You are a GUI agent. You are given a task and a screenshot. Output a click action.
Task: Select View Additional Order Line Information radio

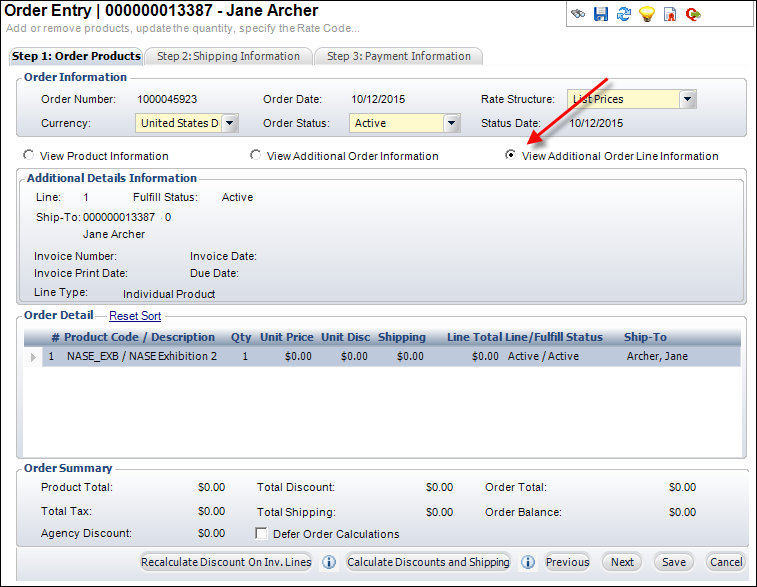click(x=510, y=155)
